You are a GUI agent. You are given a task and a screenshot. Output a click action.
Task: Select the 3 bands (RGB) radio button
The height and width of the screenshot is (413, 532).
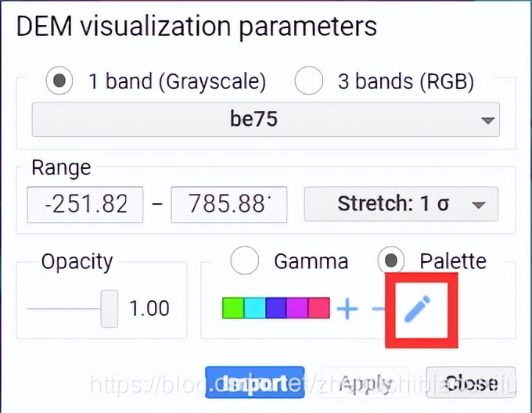(308, 81)
